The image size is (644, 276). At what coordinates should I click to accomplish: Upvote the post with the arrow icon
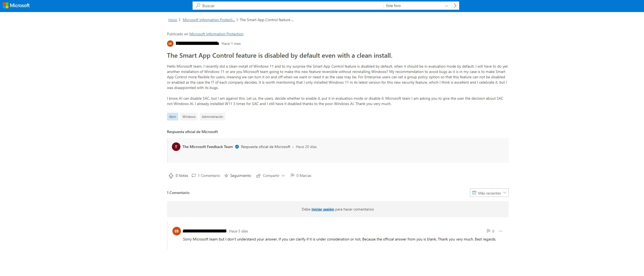point(171,176)
